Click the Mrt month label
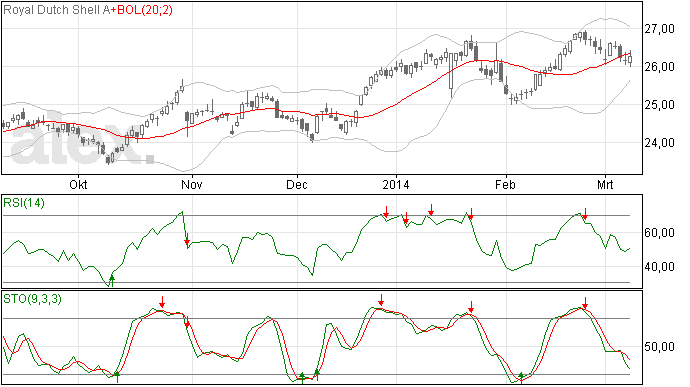Image resolution: width=690 pixels, height=387 pixels. (x=605, y=184)
